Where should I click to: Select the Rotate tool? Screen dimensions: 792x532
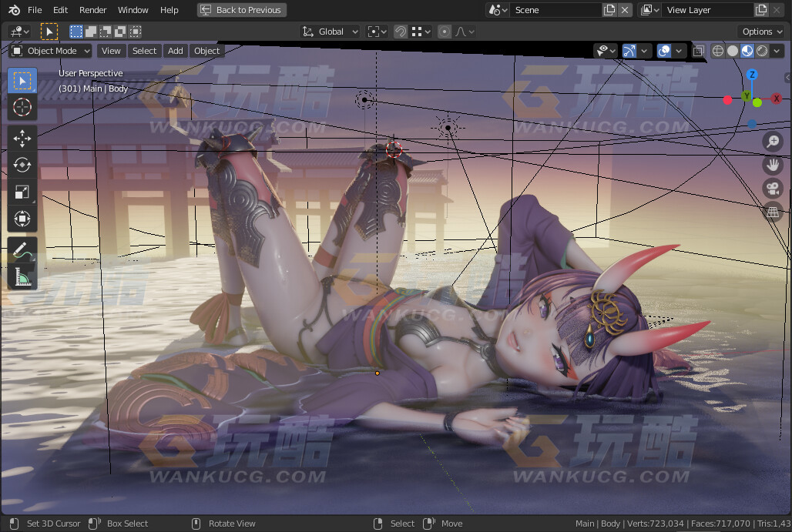pyautogui.click(x=22, y=165)
